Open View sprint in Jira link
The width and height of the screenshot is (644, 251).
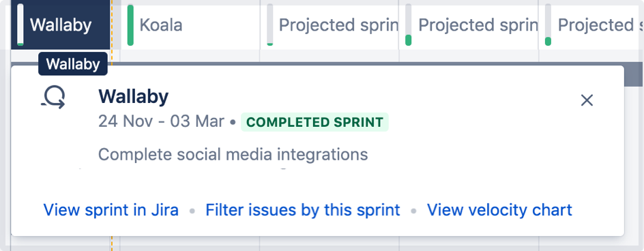[x=111, y=210]
